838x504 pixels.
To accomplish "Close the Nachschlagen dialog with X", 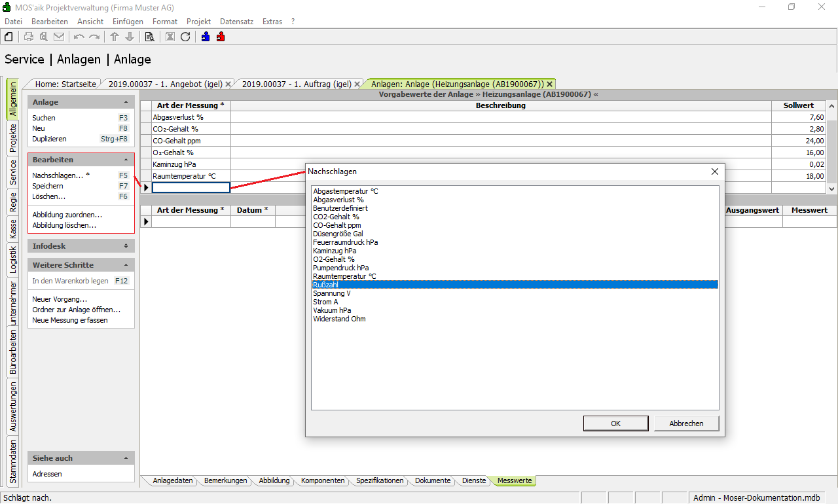I will tap(714, 171).
